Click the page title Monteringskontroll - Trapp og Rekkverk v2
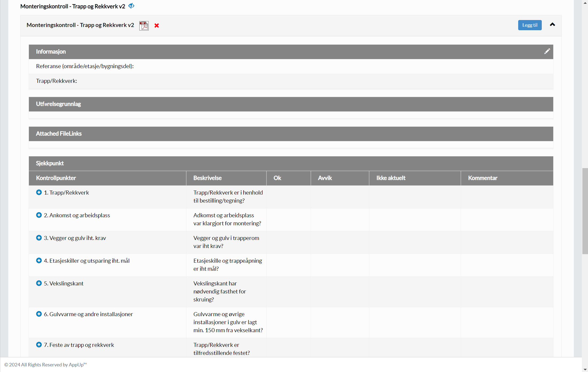 tap(73, 6)
